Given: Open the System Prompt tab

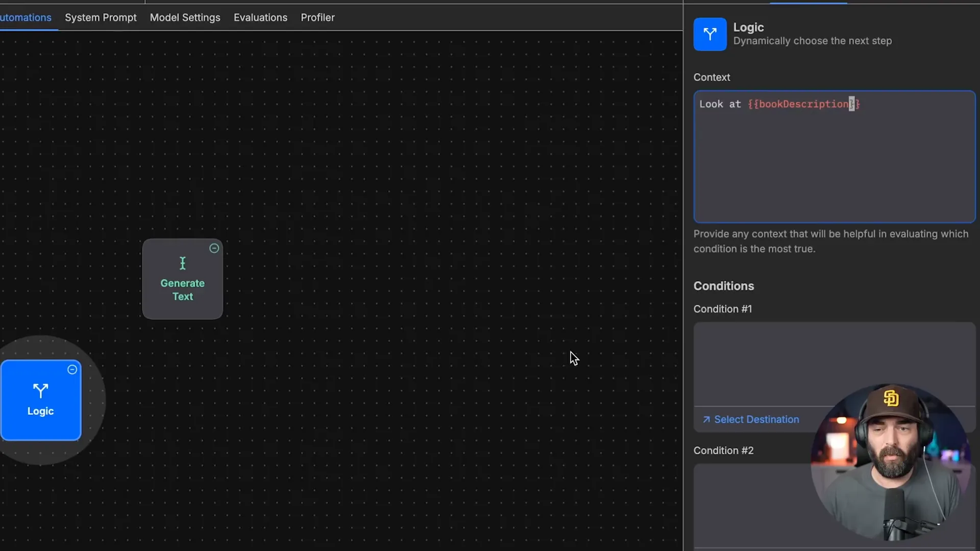Looking at the screenshot, I should [x=101, y=17].
